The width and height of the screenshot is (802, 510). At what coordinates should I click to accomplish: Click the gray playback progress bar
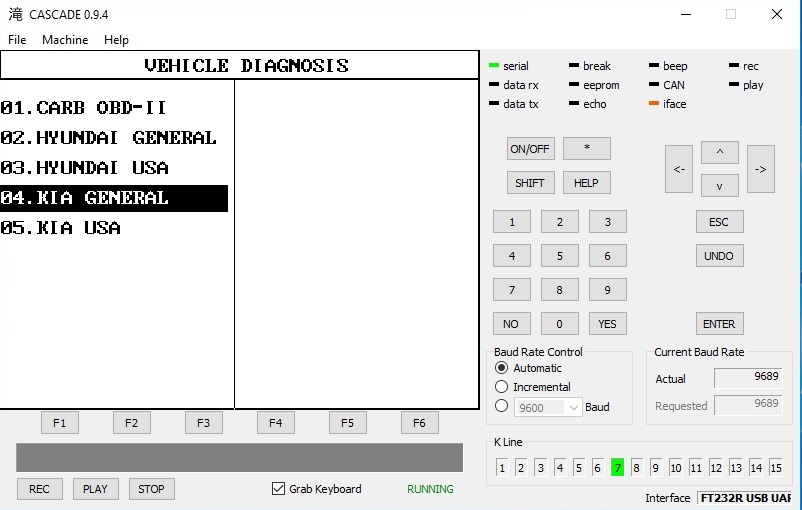(x=239, y=458)
